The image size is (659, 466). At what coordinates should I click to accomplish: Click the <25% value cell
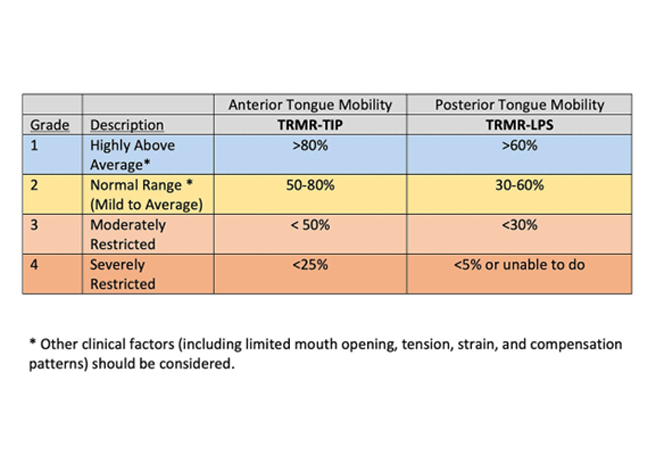click(310, 266)
